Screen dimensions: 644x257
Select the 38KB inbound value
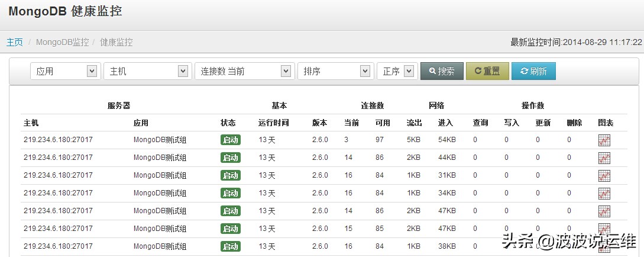[447, 246]
